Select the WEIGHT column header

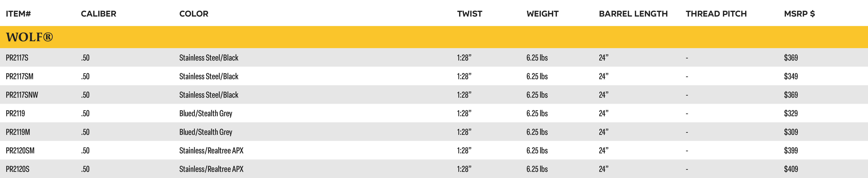pos(542,14)
